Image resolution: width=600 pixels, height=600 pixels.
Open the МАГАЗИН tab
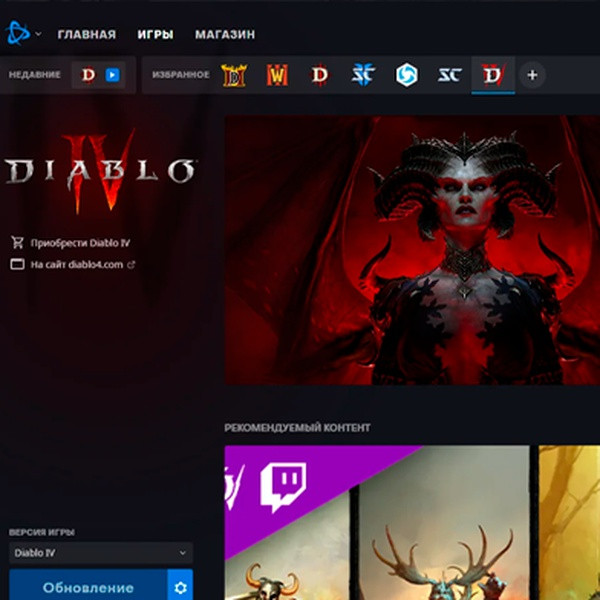[225, 34]
